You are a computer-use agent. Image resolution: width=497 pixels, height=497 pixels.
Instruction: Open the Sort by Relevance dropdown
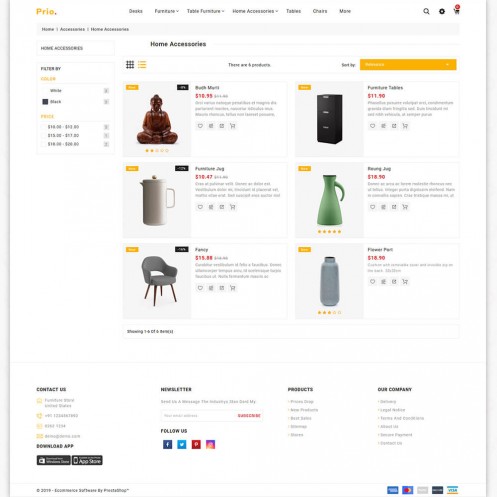(x=408, y=64)
